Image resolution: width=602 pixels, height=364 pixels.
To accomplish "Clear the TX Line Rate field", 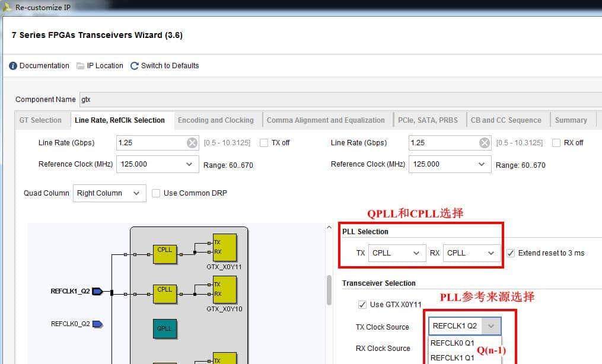I will pos(192,143).
